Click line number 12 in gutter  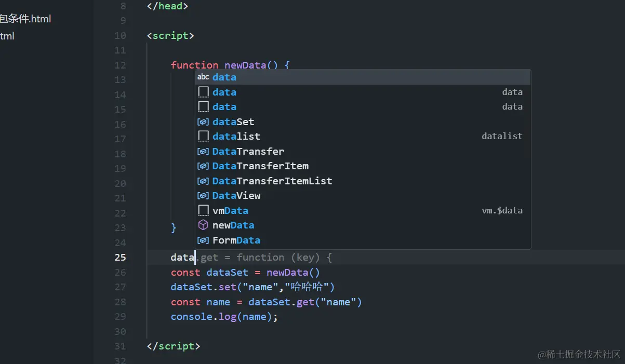120,65
